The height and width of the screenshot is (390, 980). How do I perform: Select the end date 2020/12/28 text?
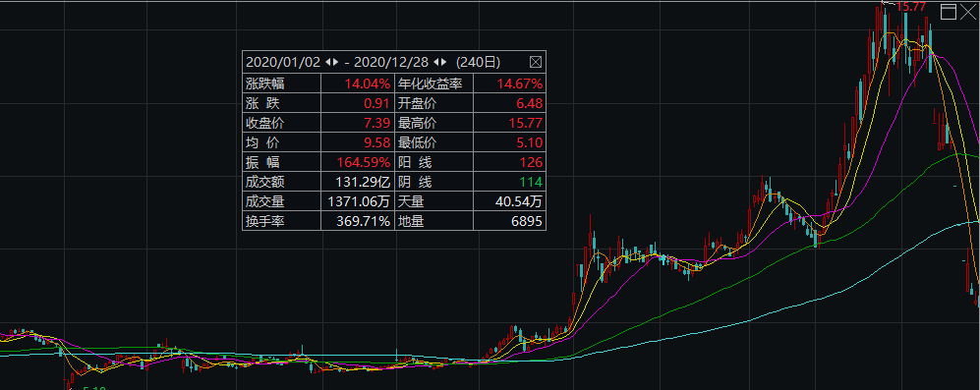point(391,62)
